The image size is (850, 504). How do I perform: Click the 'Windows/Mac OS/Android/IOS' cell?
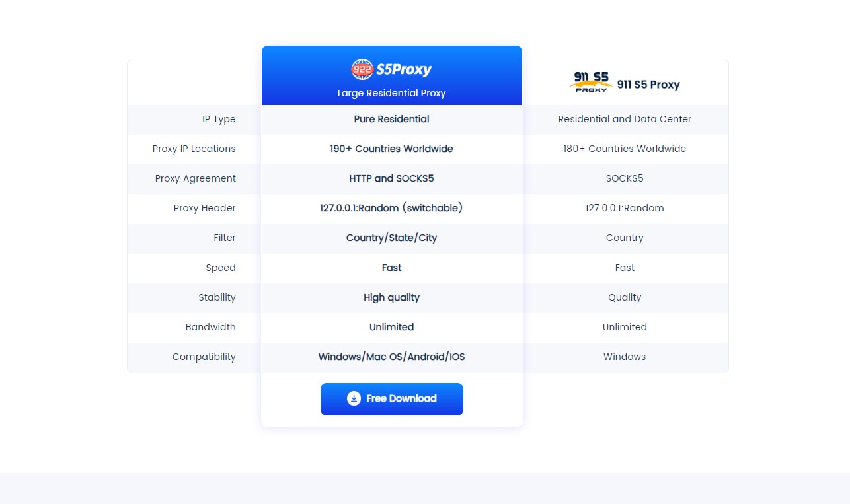pos(391,357)
